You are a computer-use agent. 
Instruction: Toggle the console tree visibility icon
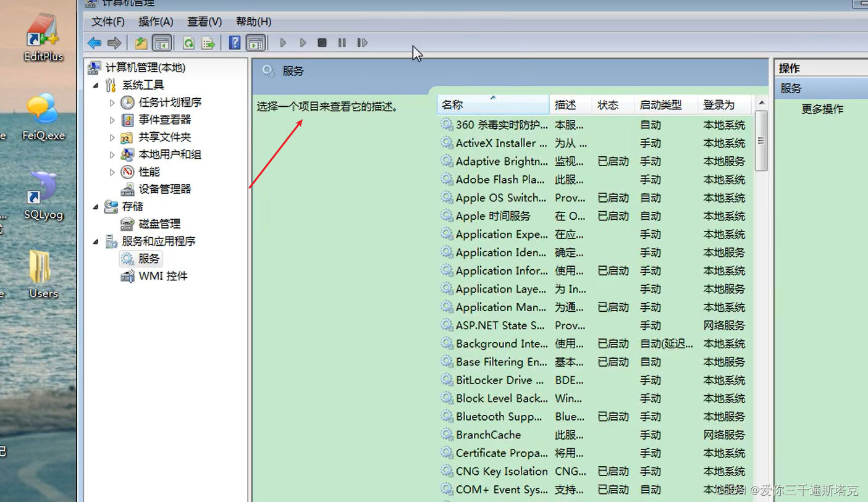162,43
